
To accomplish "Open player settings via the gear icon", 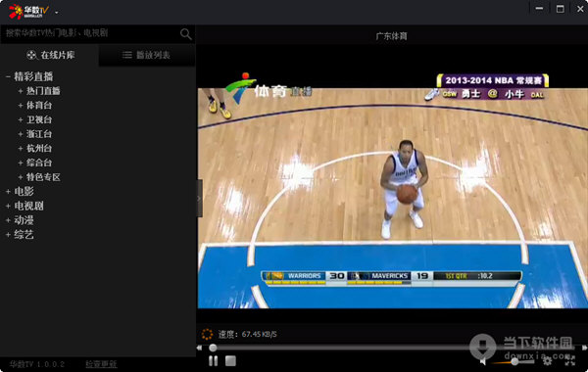I will [x=547, y=361].
